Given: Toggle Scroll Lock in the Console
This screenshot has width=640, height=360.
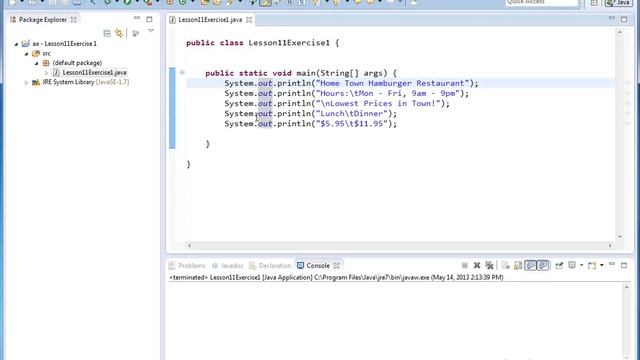Looking at the screenshot, I should (518, 266).
